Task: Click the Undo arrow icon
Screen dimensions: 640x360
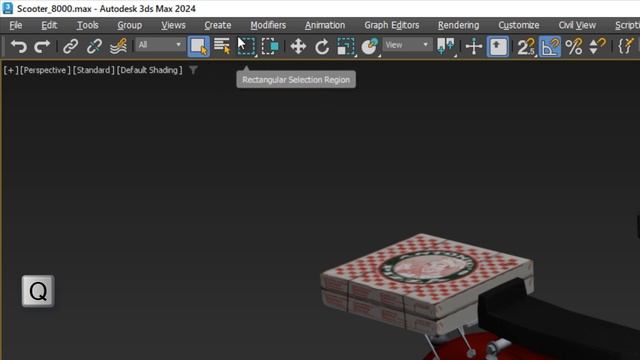Action: (18, 46)
